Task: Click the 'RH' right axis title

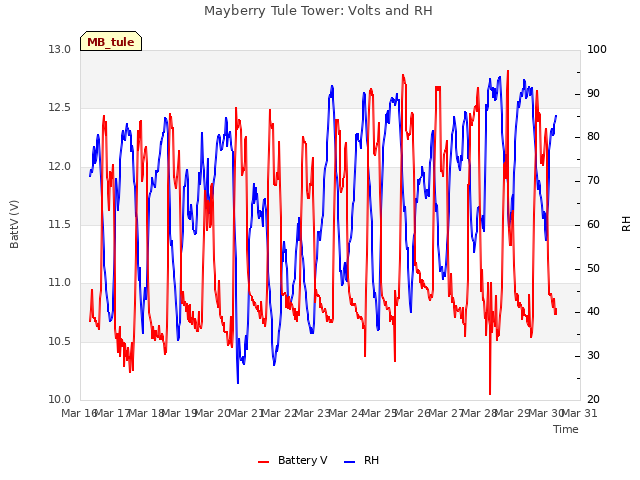Action: point(626,224)
